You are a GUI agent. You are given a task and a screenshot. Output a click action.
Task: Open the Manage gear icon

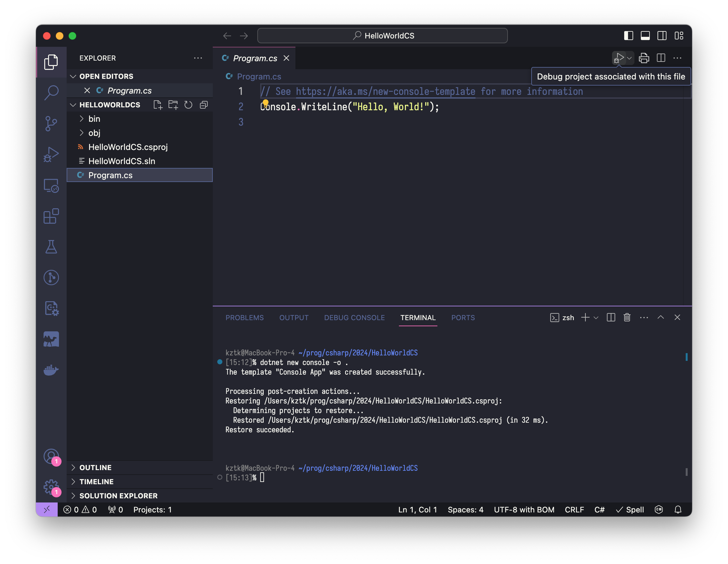tap(51, 487)
